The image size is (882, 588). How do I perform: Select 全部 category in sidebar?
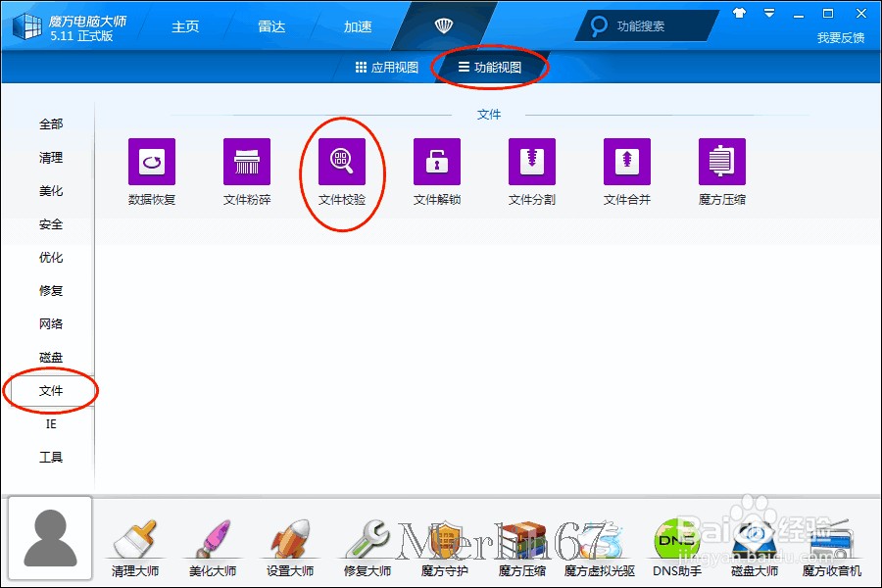[51, 124]
